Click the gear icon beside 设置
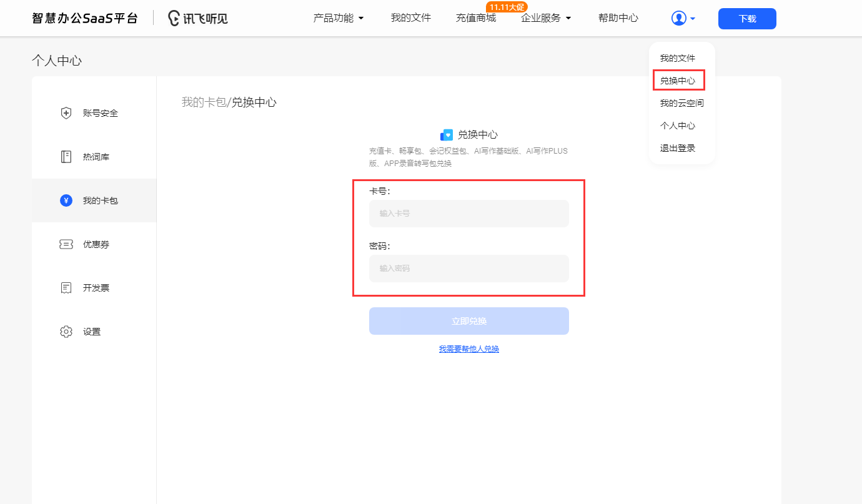862x504 pixels. pos(66,332)
